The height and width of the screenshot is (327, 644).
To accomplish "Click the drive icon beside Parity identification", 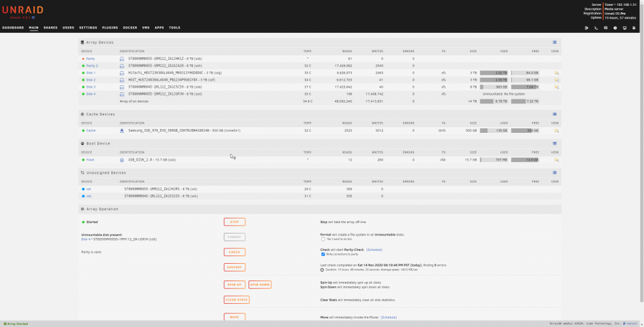I will coord(122,59).
